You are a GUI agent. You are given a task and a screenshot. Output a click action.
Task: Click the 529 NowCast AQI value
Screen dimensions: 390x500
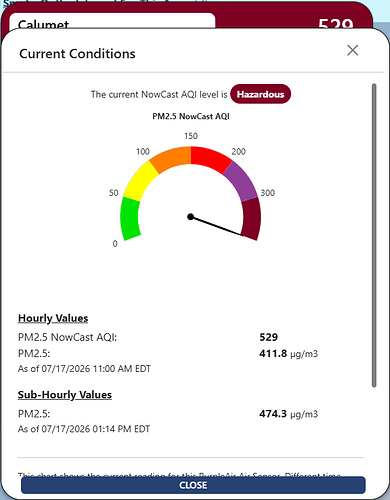pos(268,337)
